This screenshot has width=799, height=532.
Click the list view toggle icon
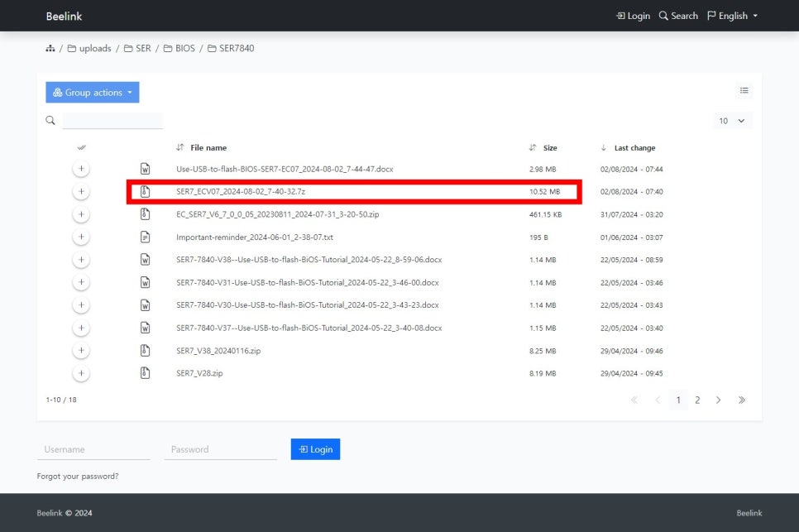coord(744,91)
